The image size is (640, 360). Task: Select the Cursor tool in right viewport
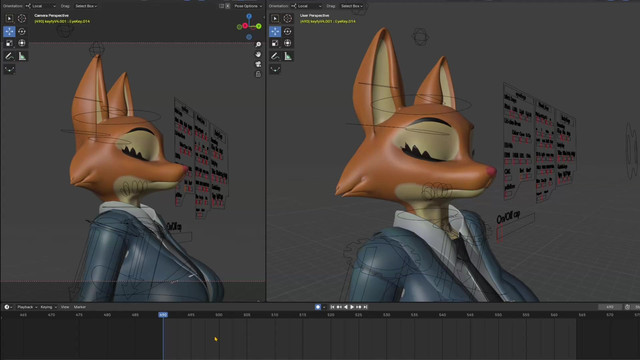[288, 18]
